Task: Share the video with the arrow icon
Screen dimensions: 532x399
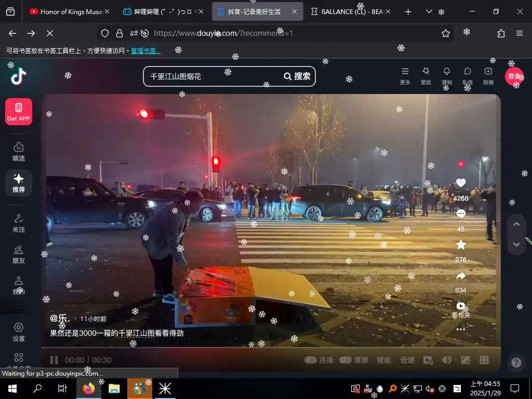Action: click(461, 275)
